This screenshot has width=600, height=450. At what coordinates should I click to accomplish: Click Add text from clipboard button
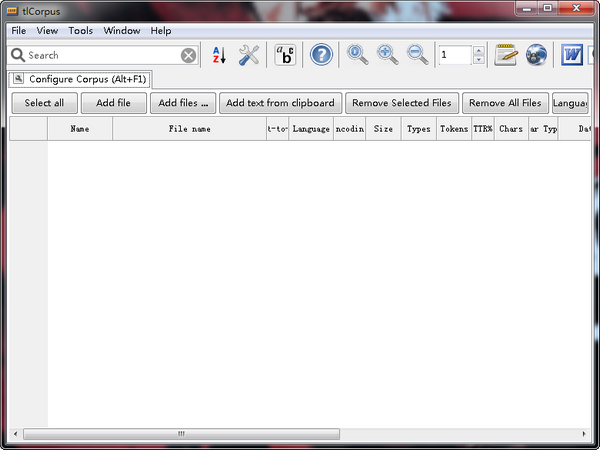(x=280, y=103)
